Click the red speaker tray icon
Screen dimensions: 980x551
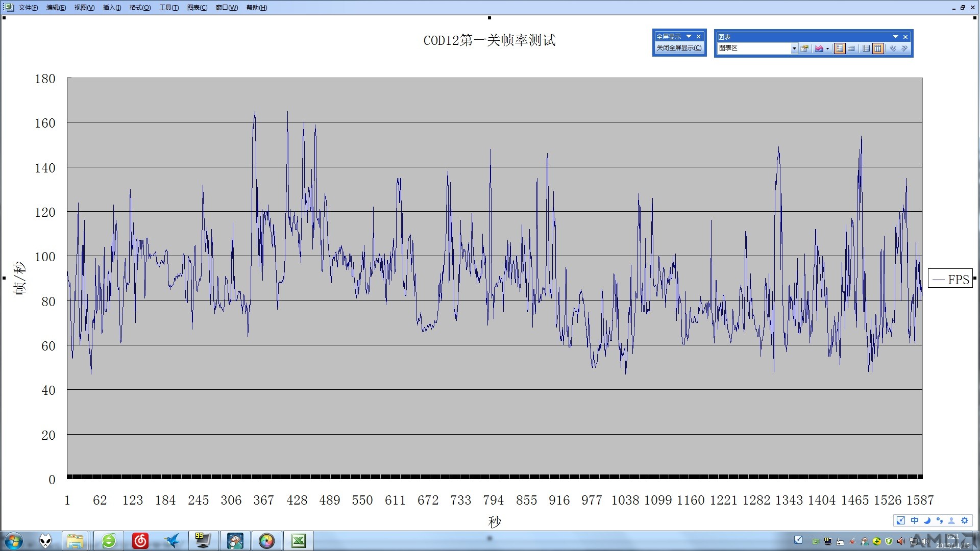tap(901, 541)
